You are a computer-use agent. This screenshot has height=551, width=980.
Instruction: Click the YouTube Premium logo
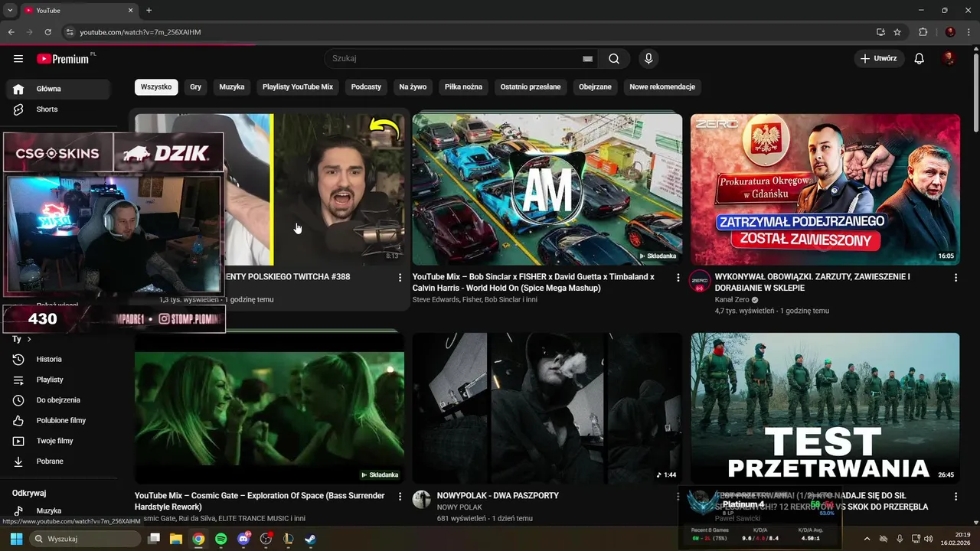pos(64,59)
